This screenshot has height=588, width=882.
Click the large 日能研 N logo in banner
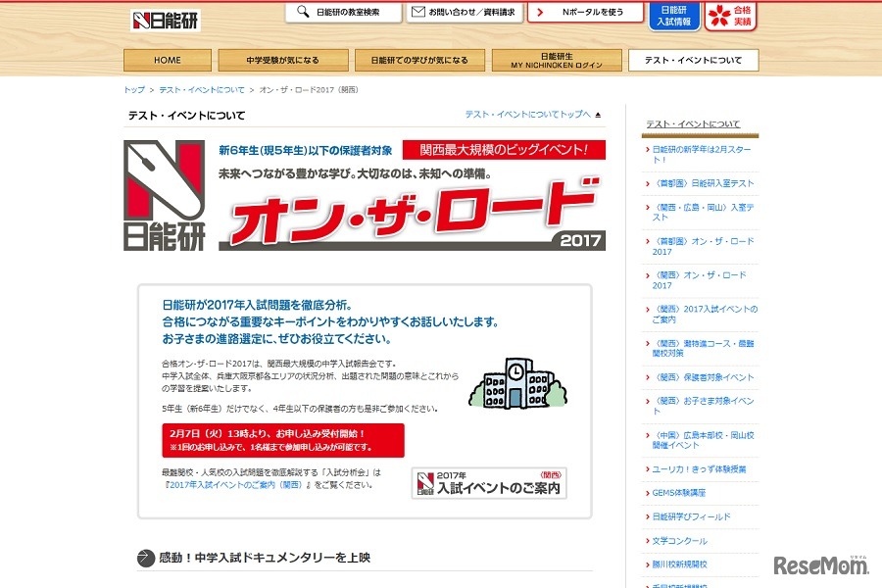(165, 195)
